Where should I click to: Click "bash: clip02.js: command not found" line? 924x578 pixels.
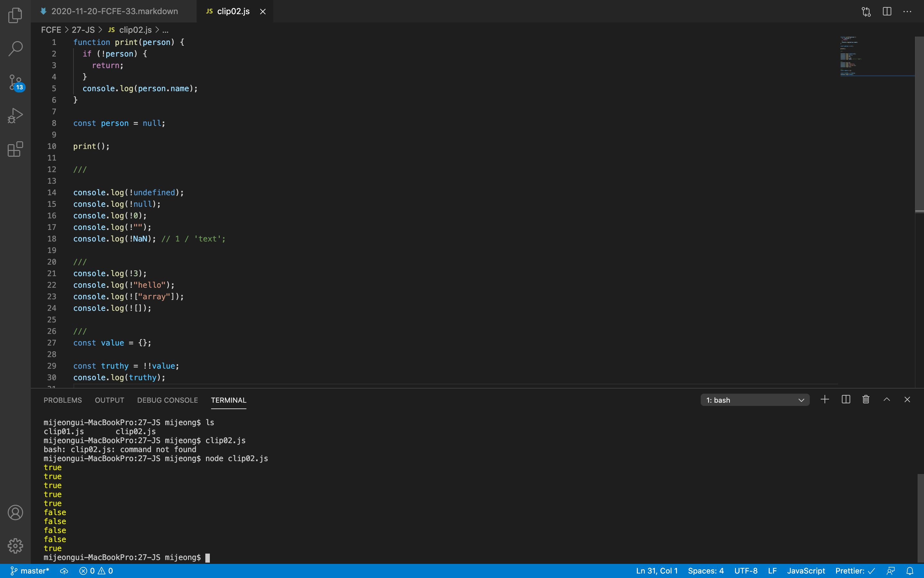120,450
